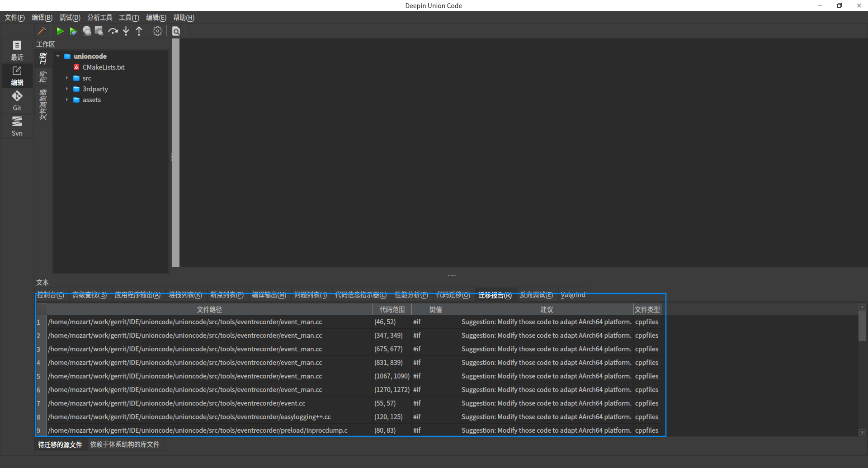Click the 文件路径 column header
868x468 pixels.
(x=209, y=309)
